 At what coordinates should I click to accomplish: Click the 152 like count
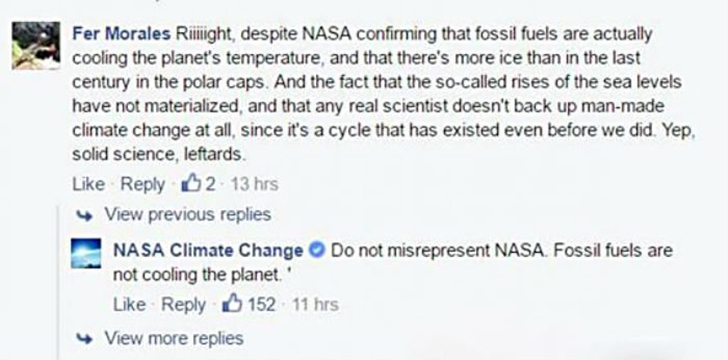pos(261,305)
